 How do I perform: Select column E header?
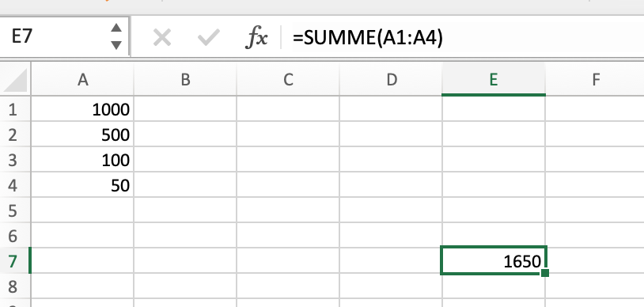pos(494,80)
